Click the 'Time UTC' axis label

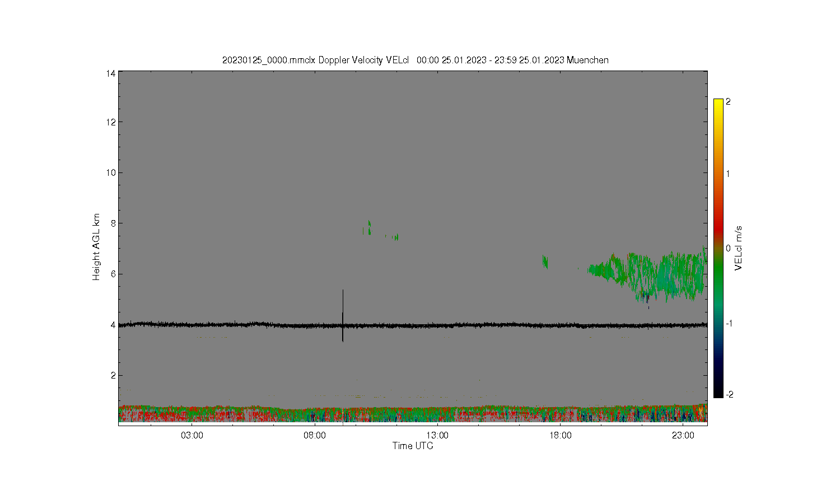(x=413, y=446)
